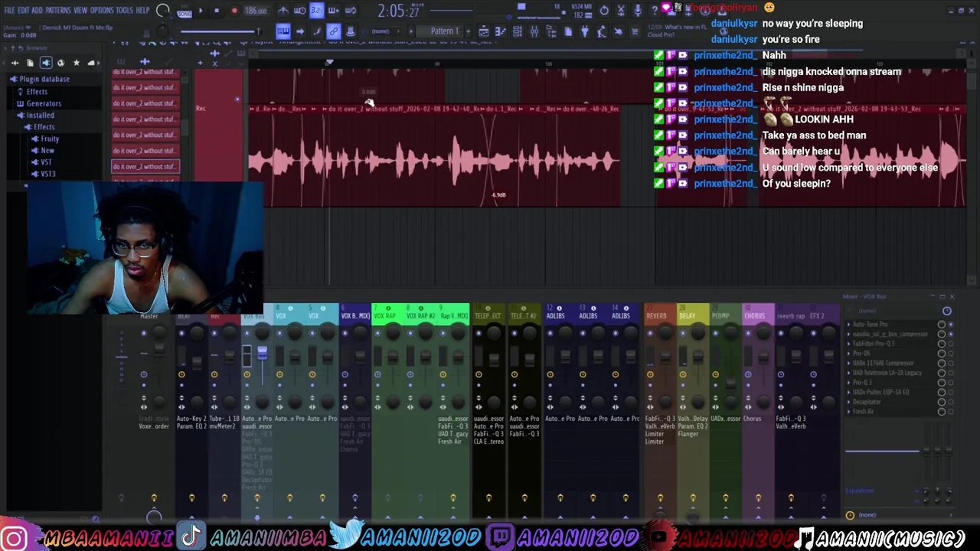Toggle typing keyboard to piano icon
This screenshot has height=551, width=980.
tap(283, 31)
